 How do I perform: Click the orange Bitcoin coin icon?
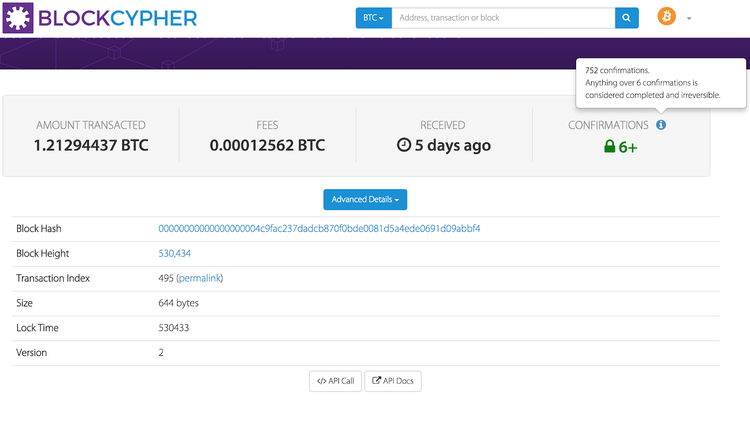click(666, 17)
